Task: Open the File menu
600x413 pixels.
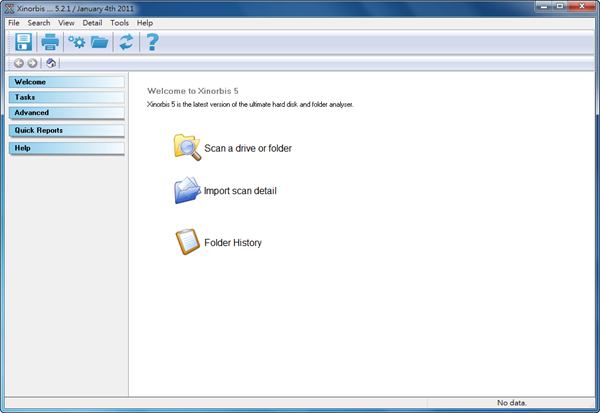Action: [14, 23]
